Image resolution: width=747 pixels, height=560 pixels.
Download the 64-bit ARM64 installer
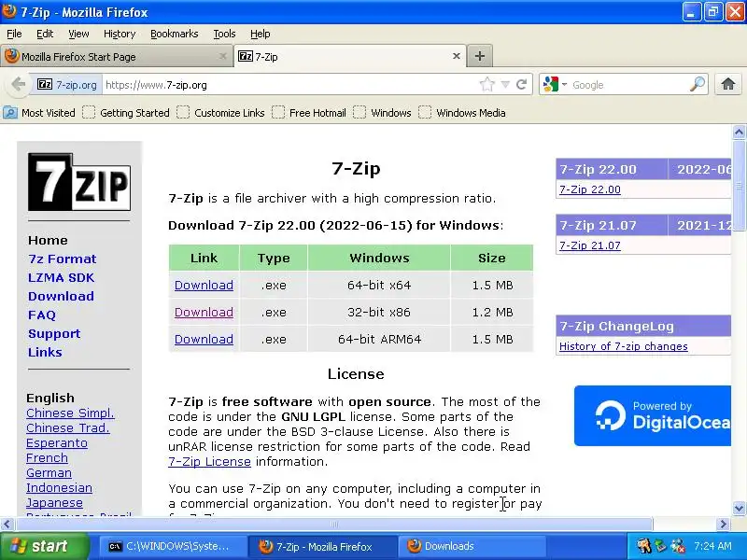pyautogui.click(x=204, y=340)
